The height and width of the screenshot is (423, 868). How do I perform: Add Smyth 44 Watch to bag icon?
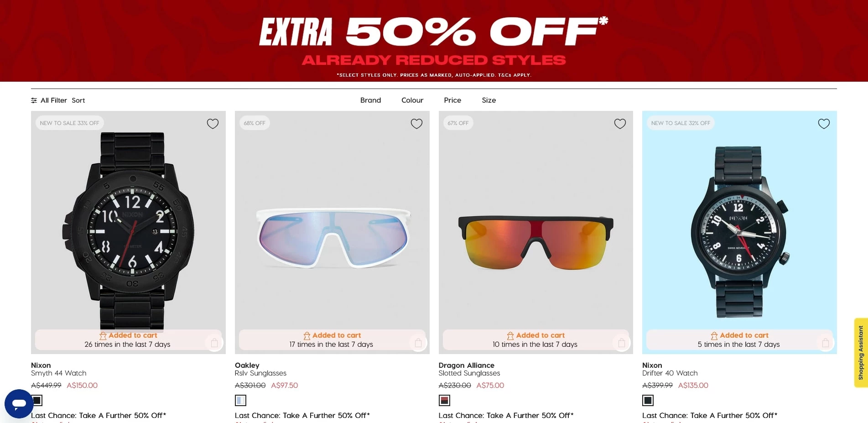pyautogui.click(x=214, y=343)
